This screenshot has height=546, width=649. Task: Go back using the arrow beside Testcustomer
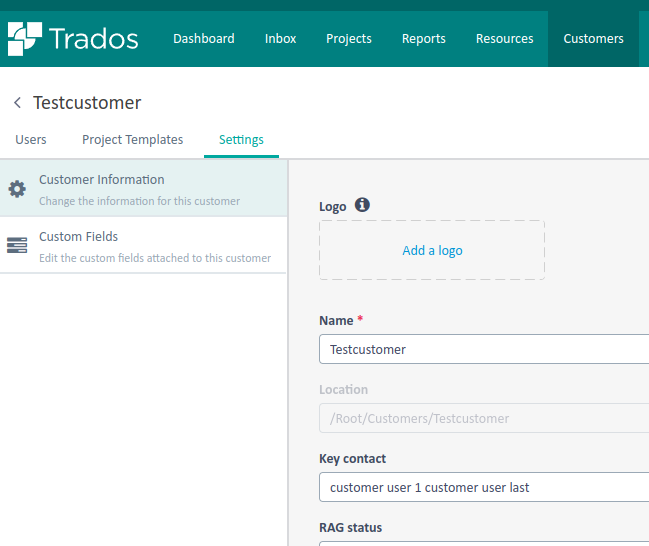(x=17, y=102)
